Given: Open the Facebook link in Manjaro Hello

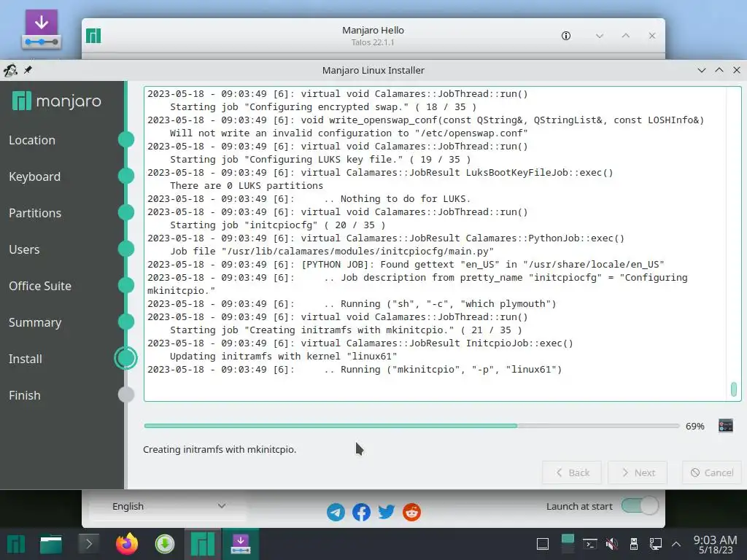Looking at the screenshot, I should pyautogui.click(x=361, y=513).
